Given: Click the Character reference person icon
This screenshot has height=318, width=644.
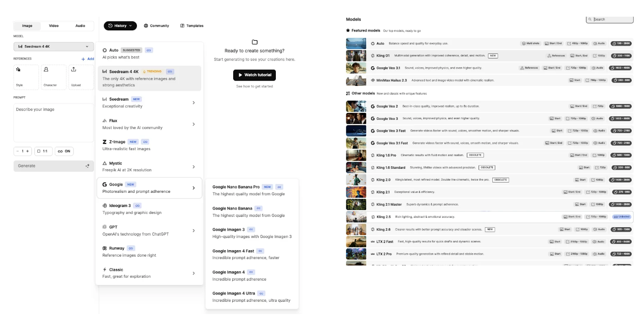Looking at the screenshot, I should [x=46, y=70].
